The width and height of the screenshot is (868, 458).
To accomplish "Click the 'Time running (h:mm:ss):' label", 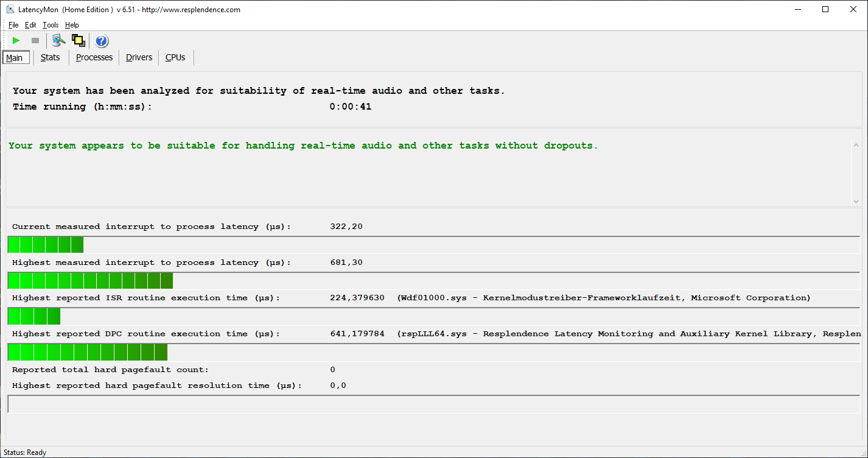I will [83, 107].
